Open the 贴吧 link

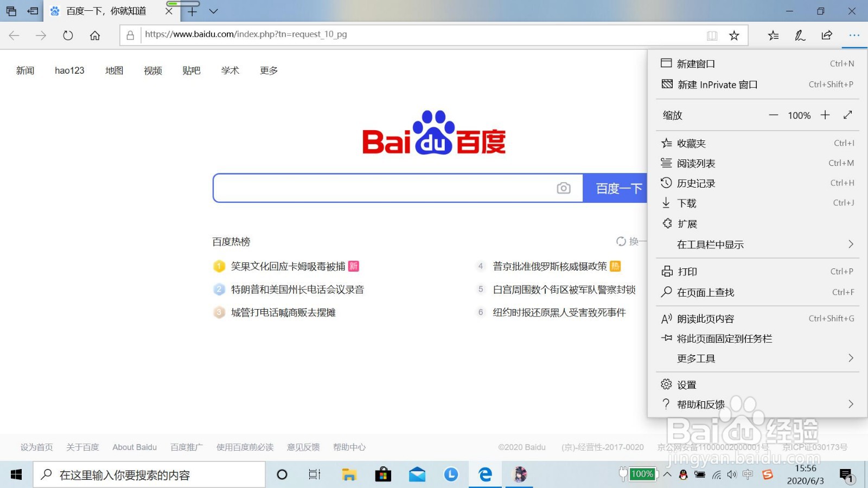192,70
